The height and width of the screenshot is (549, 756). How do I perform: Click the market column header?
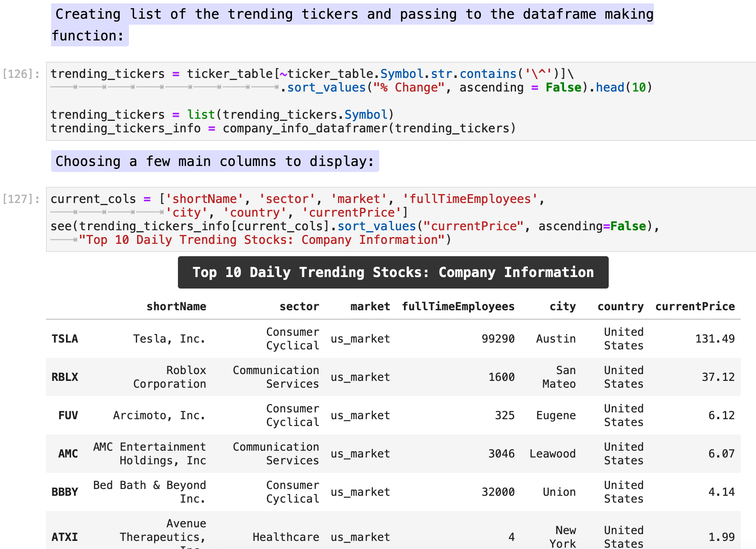point(370,306)
